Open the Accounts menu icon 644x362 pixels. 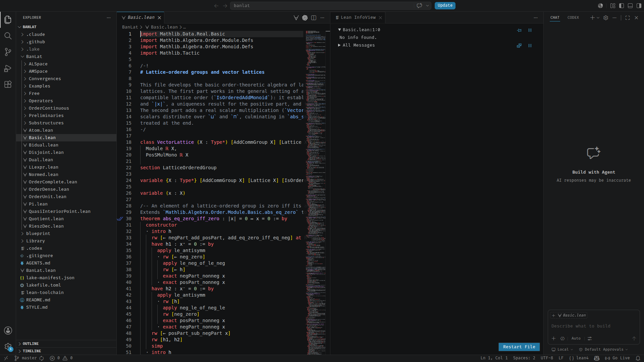pyautogui.click(x=8, y=330)
